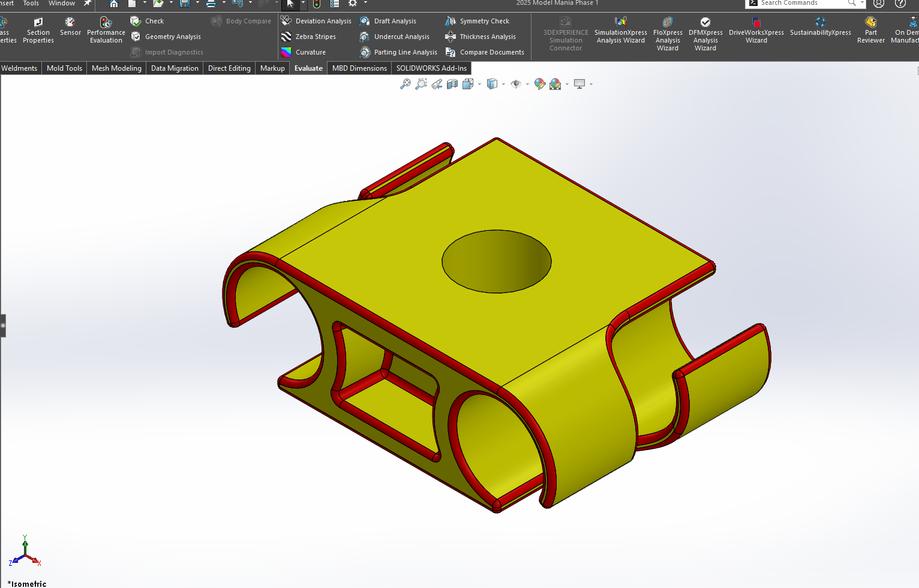Expand the Options gear dropdown arrow
Image resolution: width=919 pixels, height=588 pixels.
pos(365,3)
